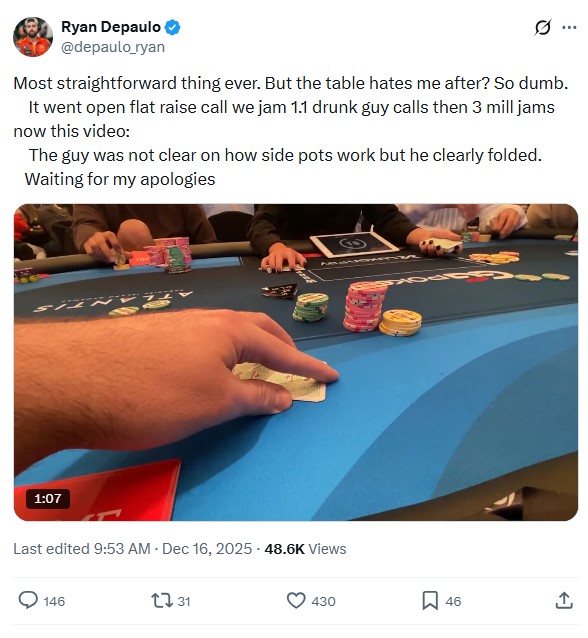The height and width of the screenshot is (638, 588).
Task: Like the post with heart icon
Action: pos(296,601)
